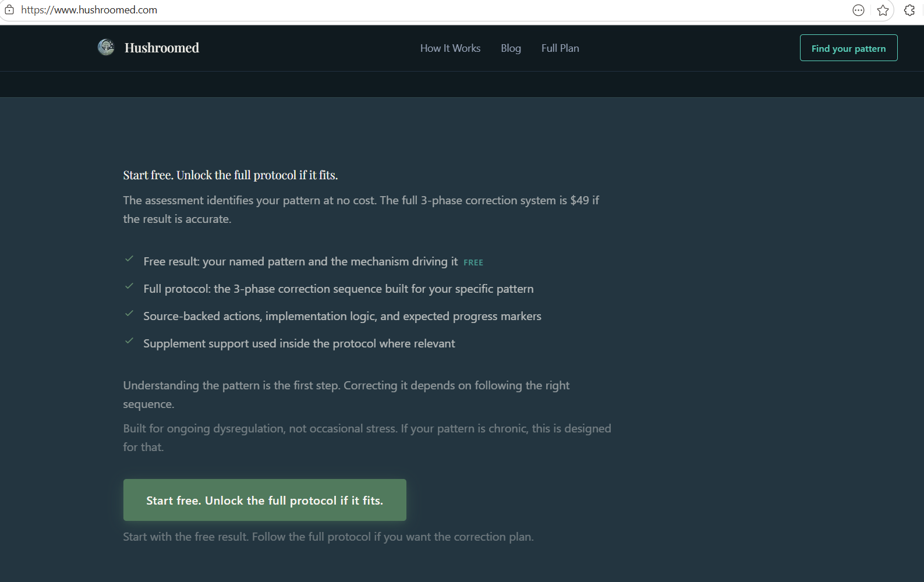
Task: Click the Hushroomed mushroom logo icon
Action: 105,48
